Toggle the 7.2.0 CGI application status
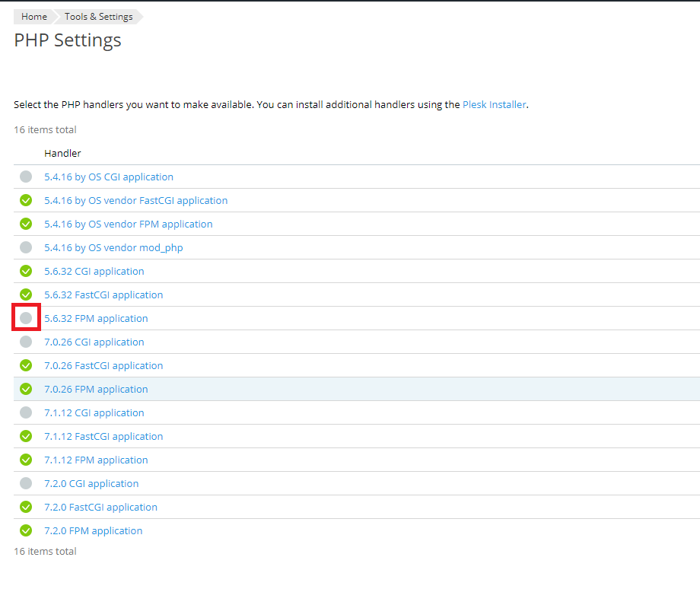The width and height of the screenshot is (700, 589). (26, 483)
